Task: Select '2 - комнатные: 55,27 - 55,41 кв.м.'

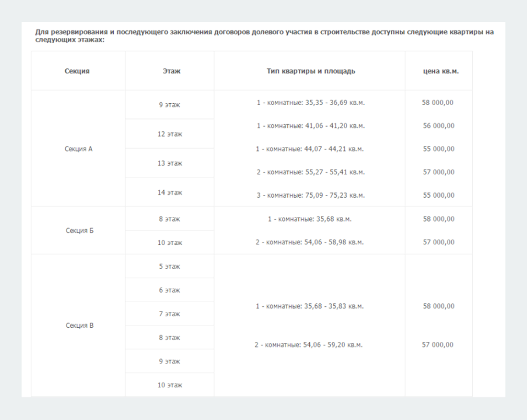Action: tap(310, 172)
